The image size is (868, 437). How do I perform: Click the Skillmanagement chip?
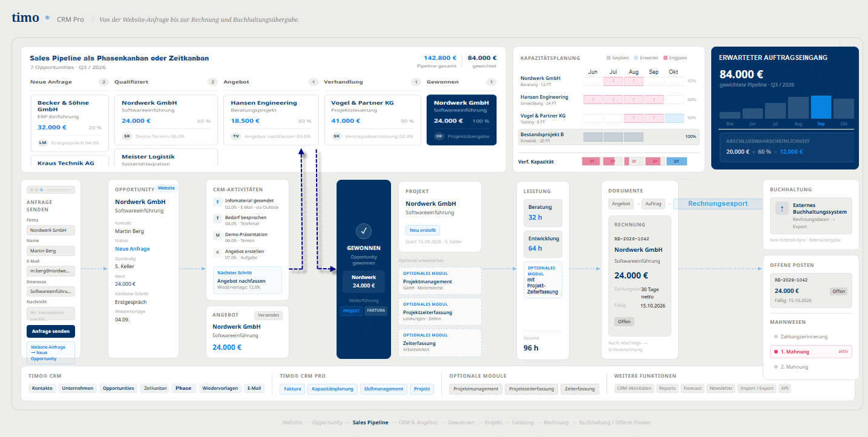(384, 389)
